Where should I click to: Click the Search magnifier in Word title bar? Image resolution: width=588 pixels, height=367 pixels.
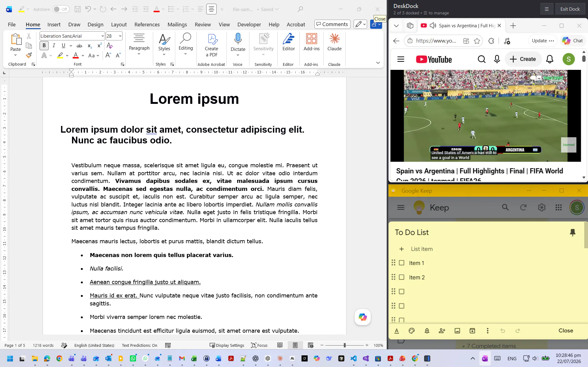[300, 9]
